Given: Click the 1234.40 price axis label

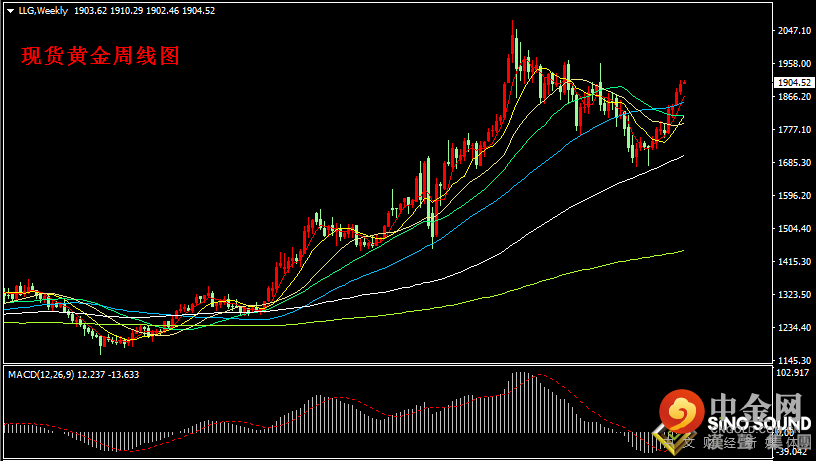Looking at the screenshot, I should tap(793, 328).
